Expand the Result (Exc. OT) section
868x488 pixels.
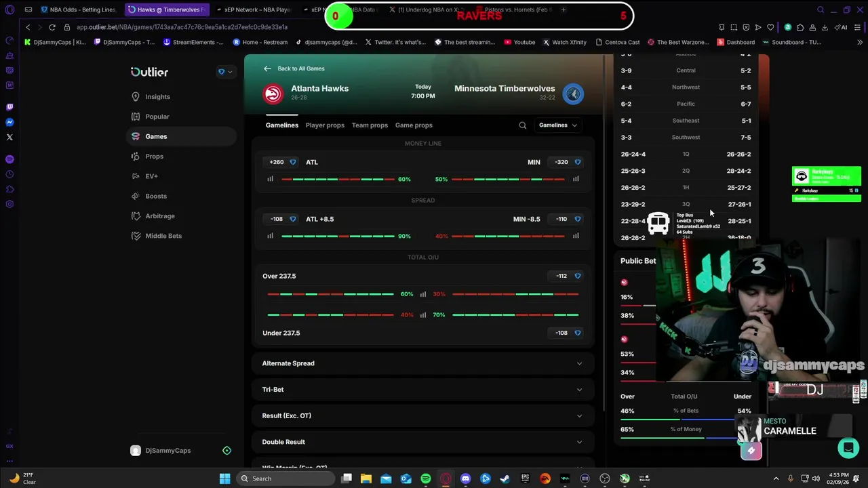(422, 415)
